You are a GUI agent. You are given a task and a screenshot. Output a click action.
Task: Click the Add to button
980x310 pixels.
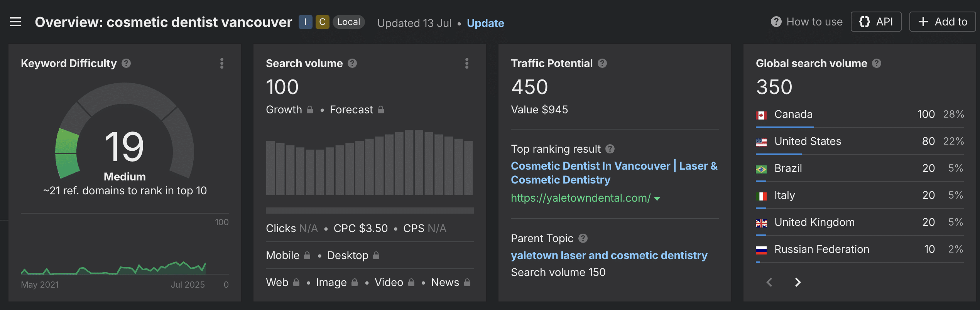pos(942,22)
